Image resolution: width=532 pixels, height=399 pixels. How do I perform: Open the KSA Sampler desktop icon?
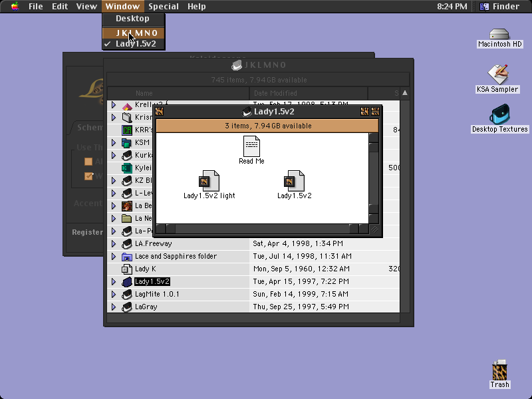point(497,74)
